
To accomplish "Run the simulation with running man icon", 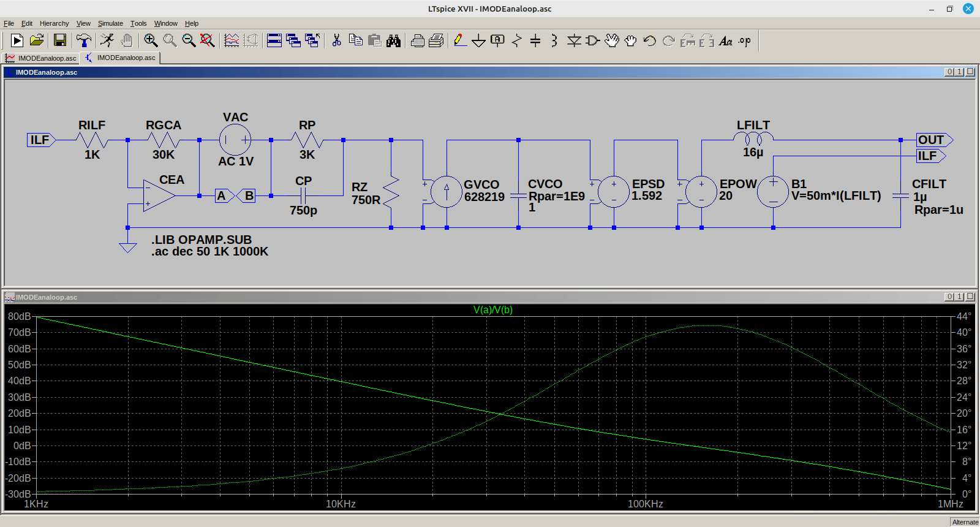I will 107,40.
